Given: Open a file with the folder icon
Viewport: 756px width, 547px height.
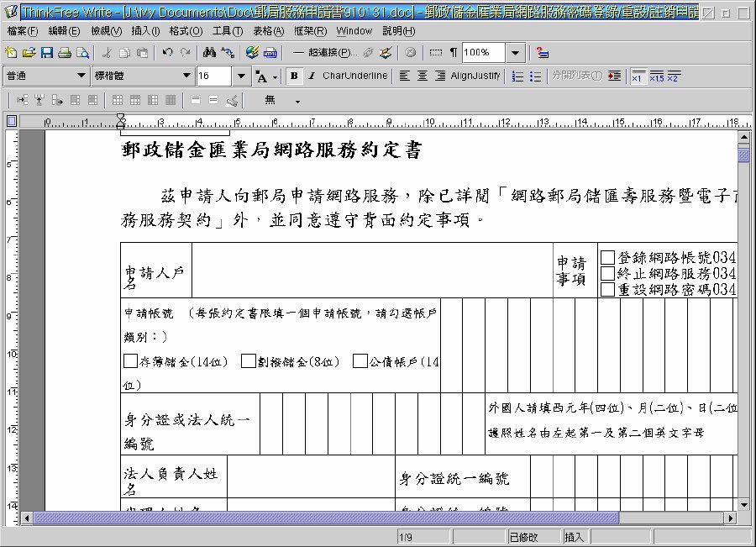Looking at the screenshot, I should click(29, 52).
